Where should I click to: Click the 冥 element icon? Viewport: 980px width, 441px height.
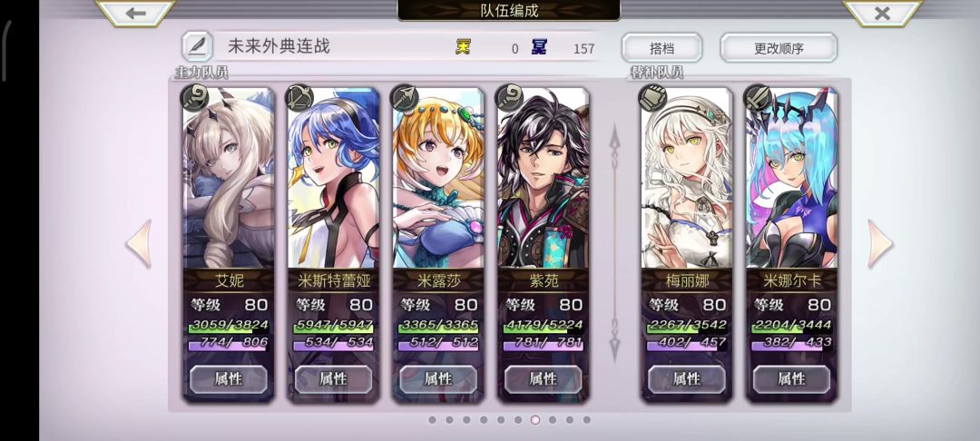(539, 47)
